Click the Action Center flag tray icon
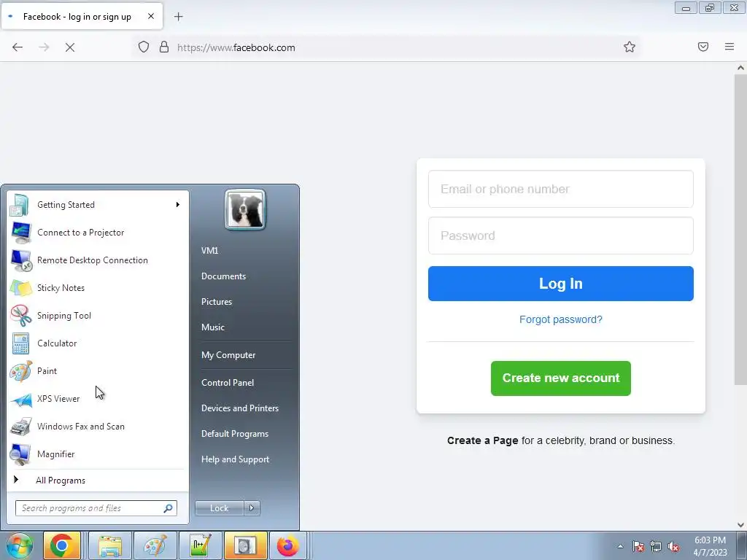 [x=638, y=546]
